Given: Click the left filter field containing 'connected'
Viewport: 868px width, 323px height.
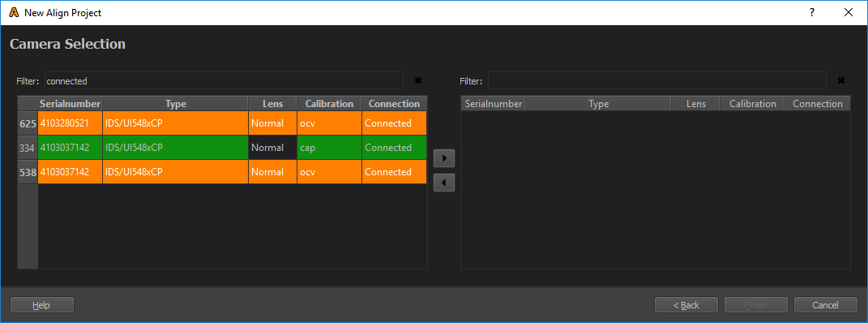Looking at the screenshot, I should pos(224,81).
